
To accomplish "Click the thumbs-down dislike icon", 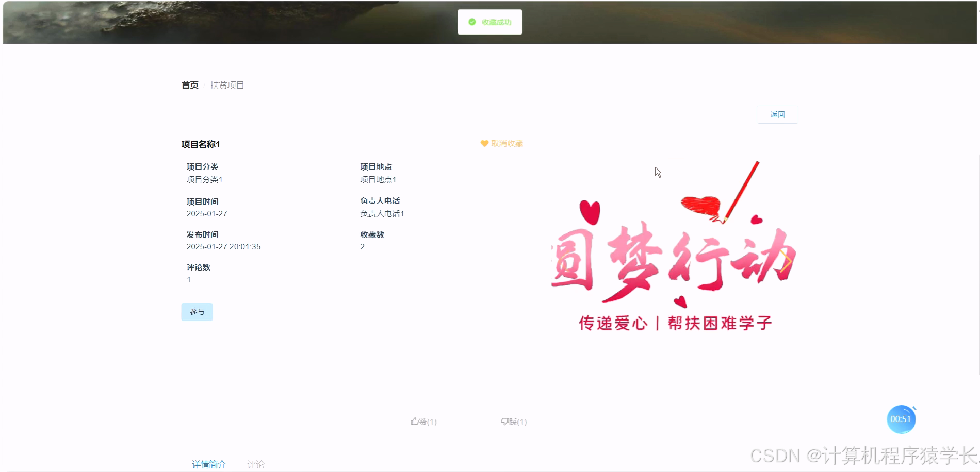I will click(x=505, y=421).
